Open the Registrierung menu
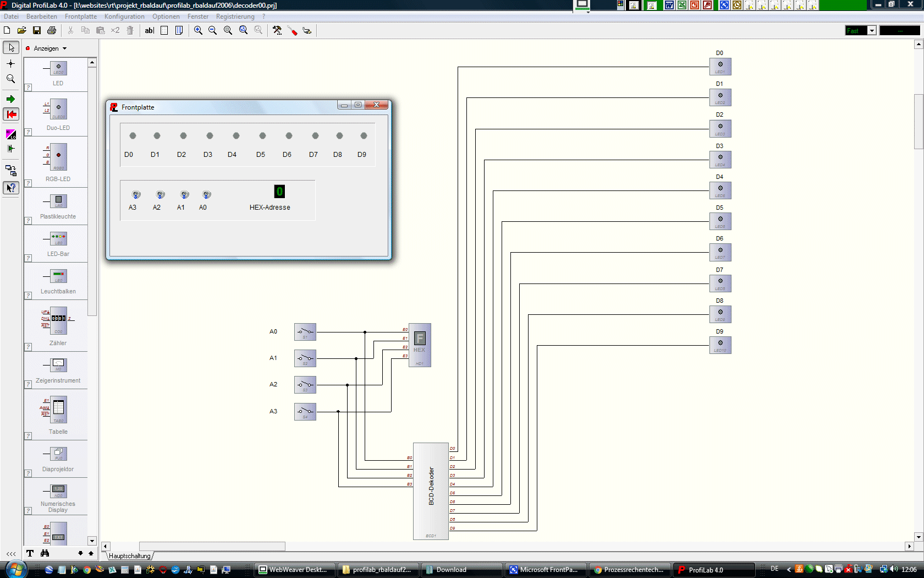924x578 pixels. (x=235, y=17)
